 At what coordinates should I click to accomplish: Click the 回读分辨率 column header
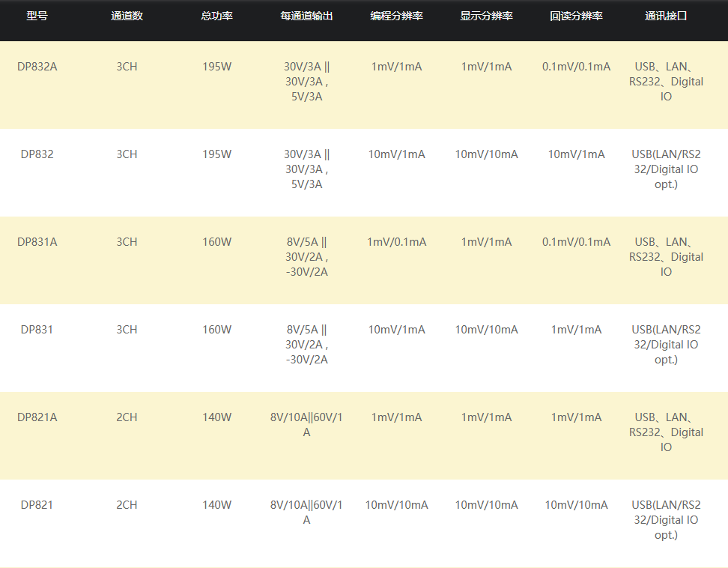coord(576,16)
